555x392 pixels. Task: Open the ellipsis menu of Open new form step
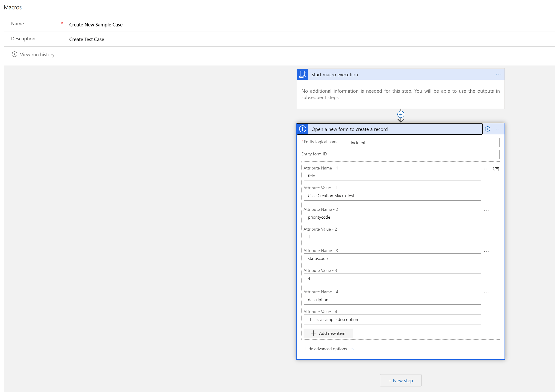pyautogui.click(x=499, y=129)
